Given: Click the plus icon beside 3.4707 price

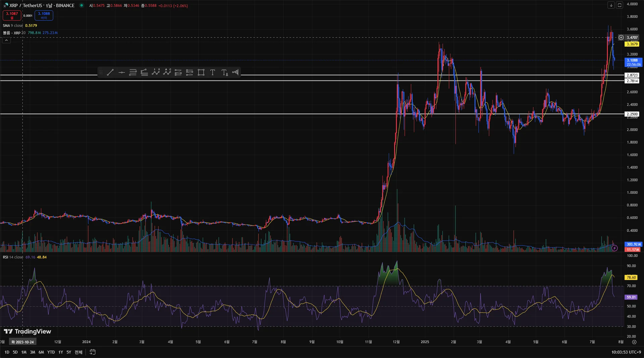Looking at the screenshot, I should [x=621, y=38].
